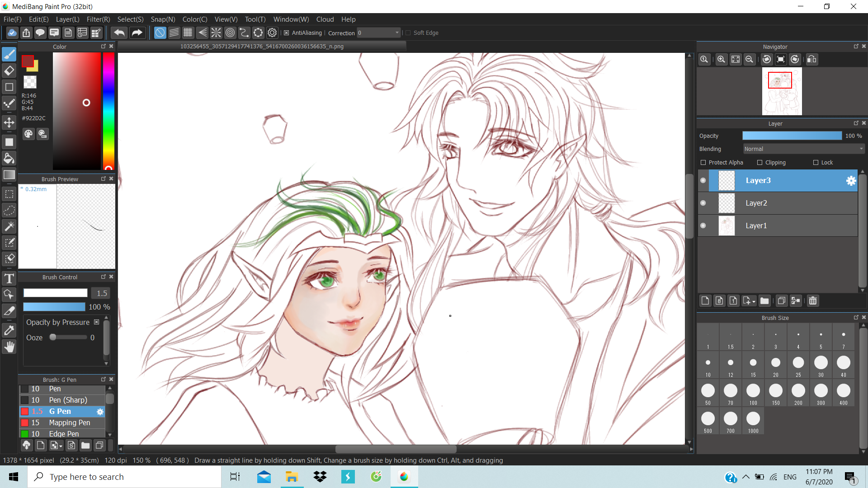Select the Mapping Pen brush

click(69, 422)
